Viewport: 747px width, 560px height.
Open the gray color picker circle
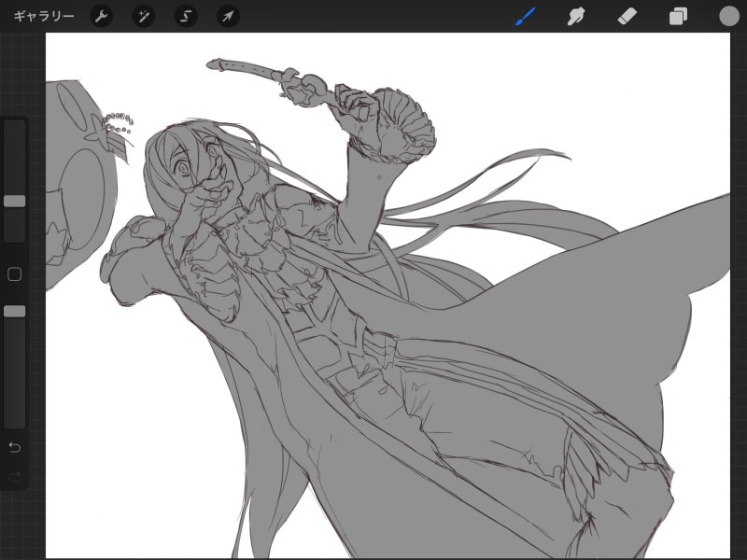pos(729,16)
